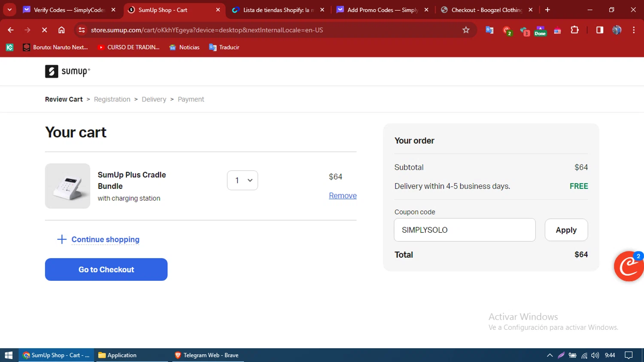Click the FREE delivery label
The height and width of the screenshot is (362, 644).
pyautogui.click(x=579, y=186)
